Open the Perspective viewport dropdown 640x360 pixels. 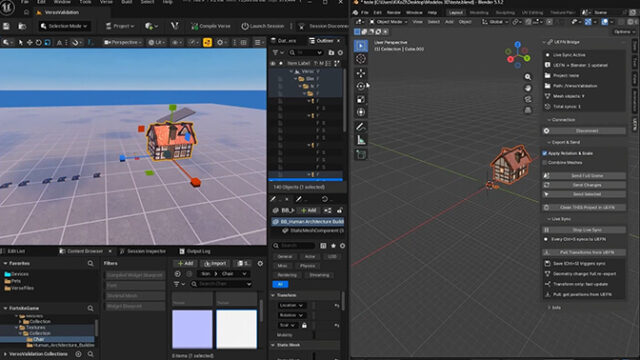123,42
